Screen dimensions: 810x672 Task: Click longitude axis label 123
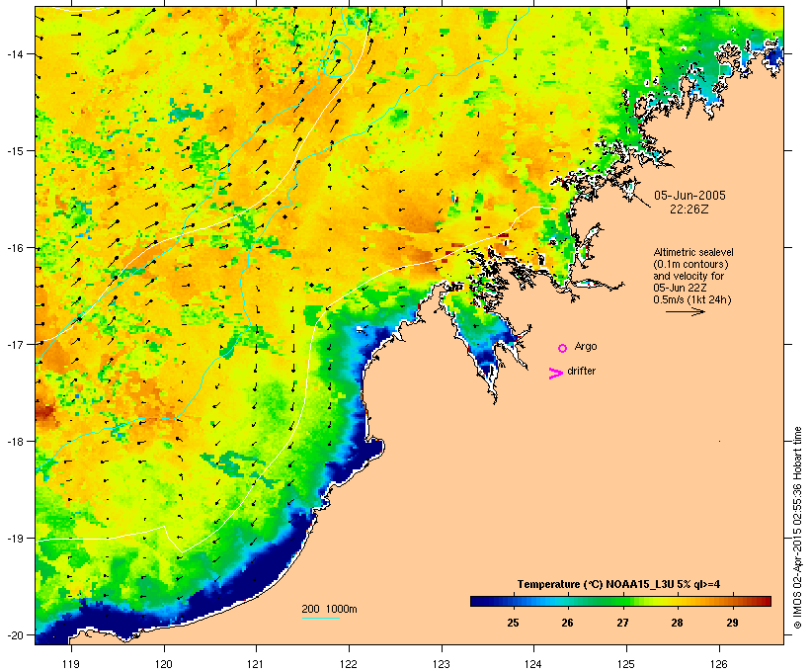(x=442, y=664)
